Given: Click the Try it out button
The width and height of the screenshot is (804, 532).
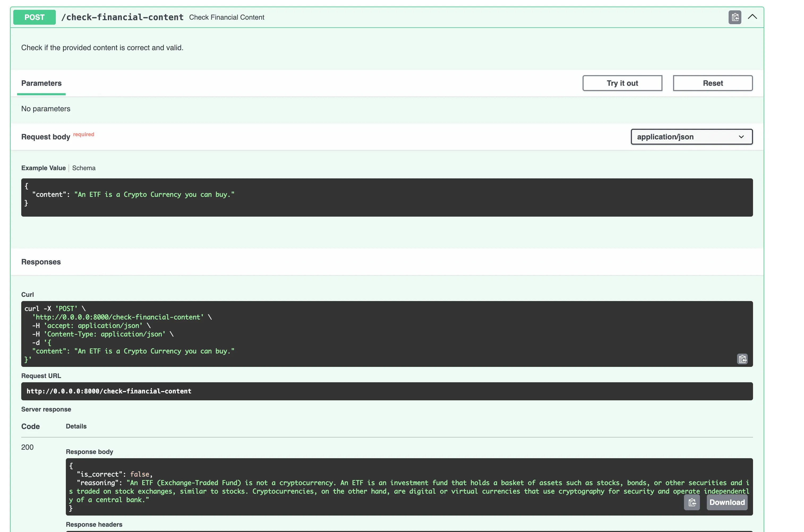Looking at the screenshot, I should pos(622,83).
